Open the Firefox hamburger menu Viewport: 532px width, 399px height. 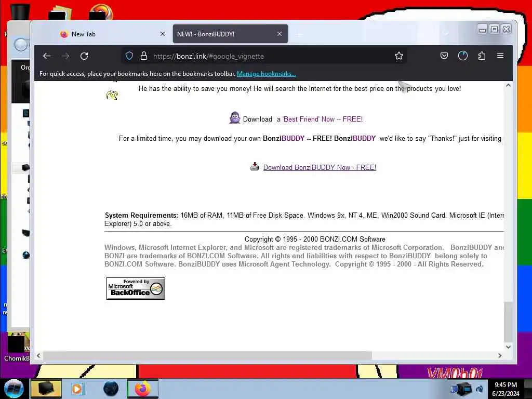point(500,55)
